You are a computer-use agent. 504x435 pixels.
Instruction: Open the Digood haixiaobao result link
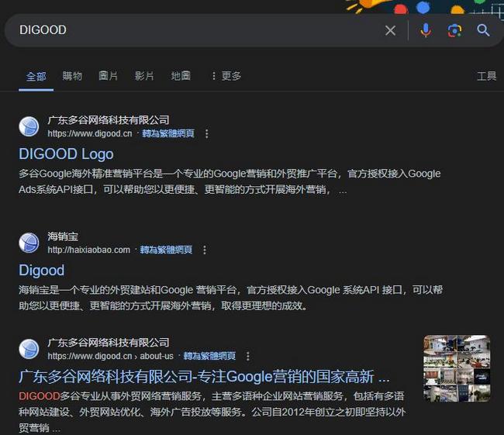click(x=41, y=271)
